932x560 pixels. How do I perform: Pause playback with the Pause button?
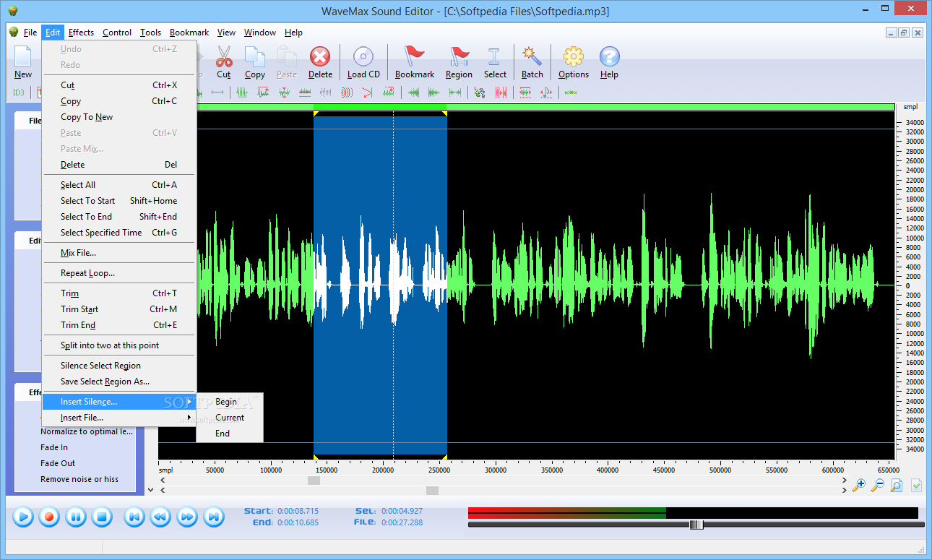pos(76,517)
